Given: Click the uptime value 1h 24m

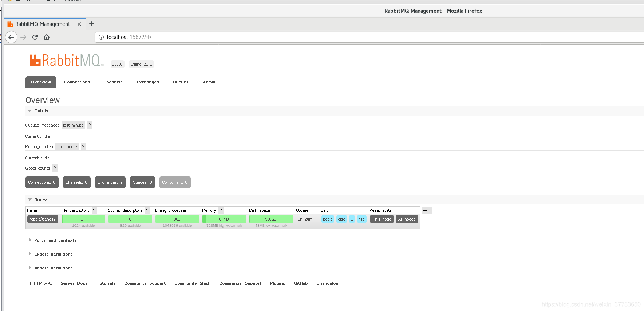Looking at the screenshot, I should click(305, 219).
